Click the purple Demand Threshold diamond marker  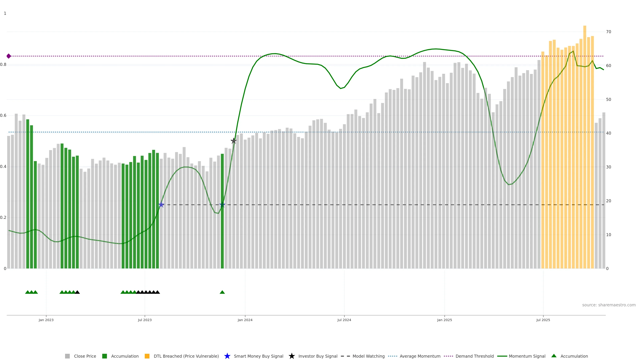pyautogui.click(x=9, y=56)
